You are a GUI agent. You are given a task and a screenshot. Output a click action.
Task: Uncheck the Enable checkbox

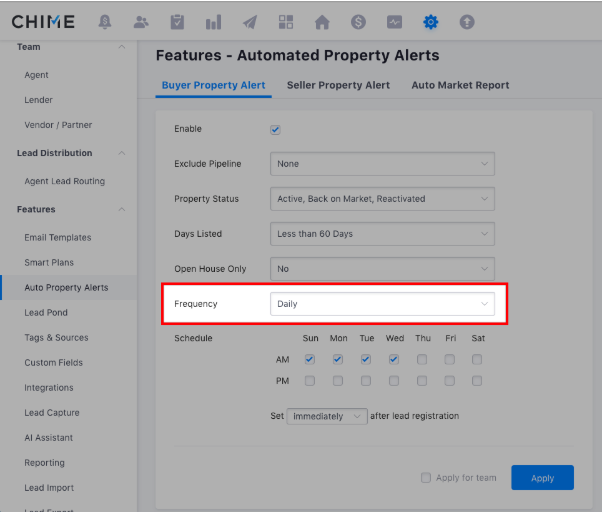coord(275,130)
